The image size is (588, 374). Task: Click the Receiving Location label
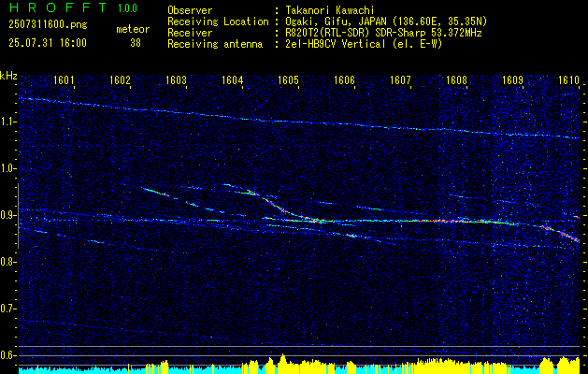[218, 22]
